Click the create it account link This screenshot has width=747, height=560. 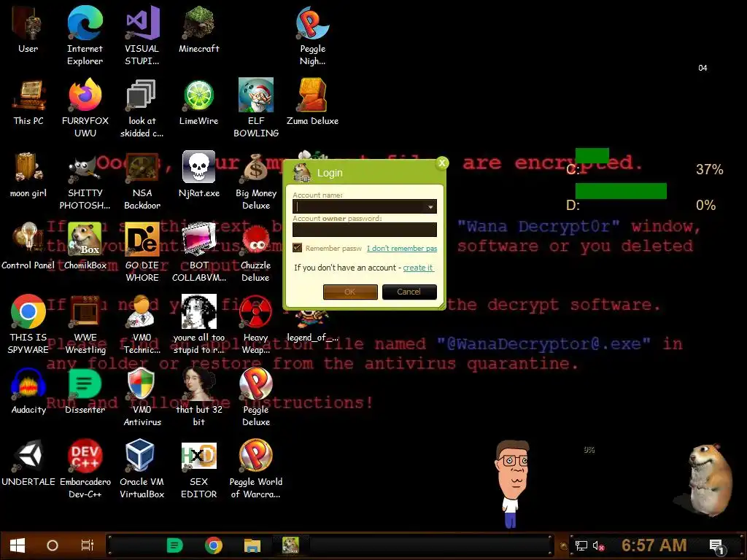(x=418, y=268)
